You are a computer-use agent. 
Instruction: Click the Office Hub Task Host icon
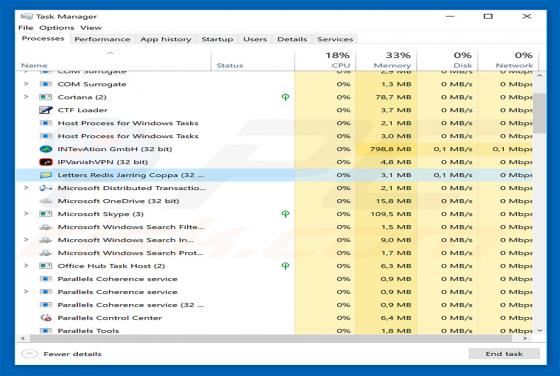(x=46, y=266)
